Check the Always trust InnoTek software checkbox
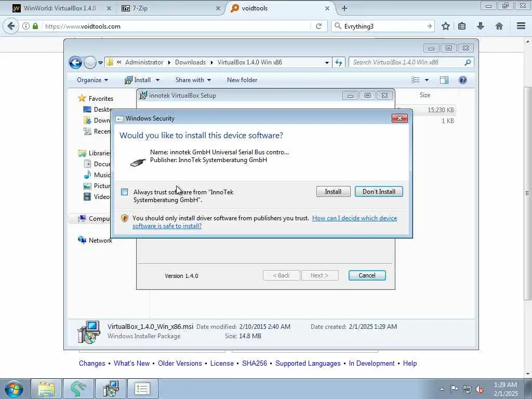 pyautogui.click(x=125, y=192)
